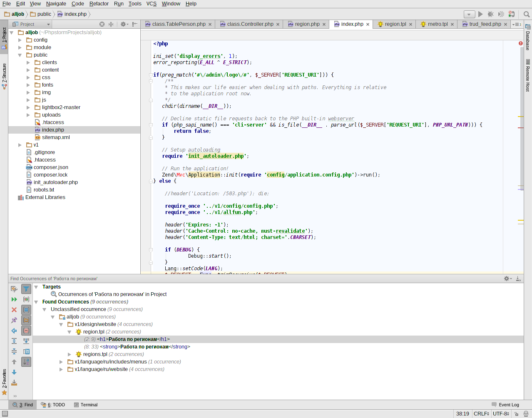This screenshot has height=418, width=532.
Task: Open Project panel gear settings
Action: tap(124, 24)
